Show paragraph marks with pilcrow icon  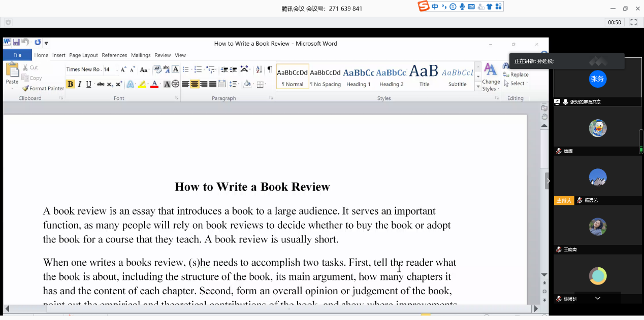point(270,69)
